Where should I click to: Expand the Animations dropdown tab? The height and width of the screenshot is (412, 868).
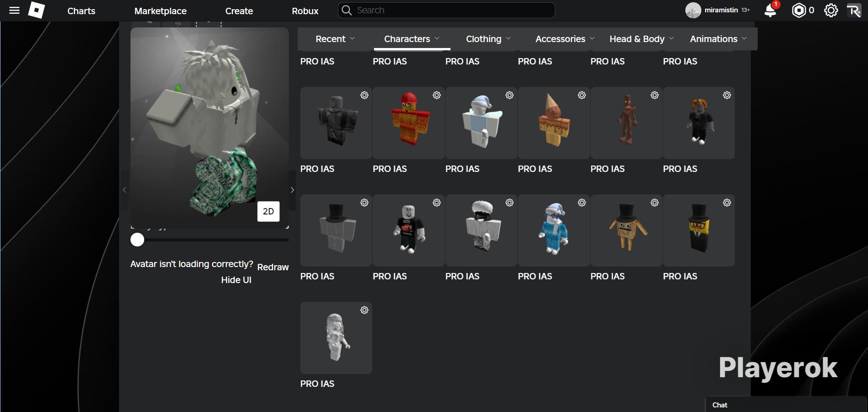click(x=718, y=39)
